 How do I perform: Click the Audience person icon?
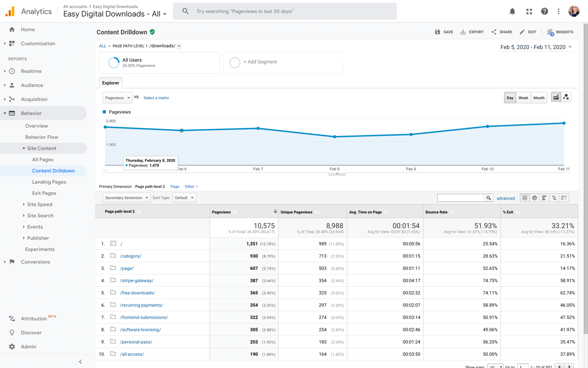[12, 85]
